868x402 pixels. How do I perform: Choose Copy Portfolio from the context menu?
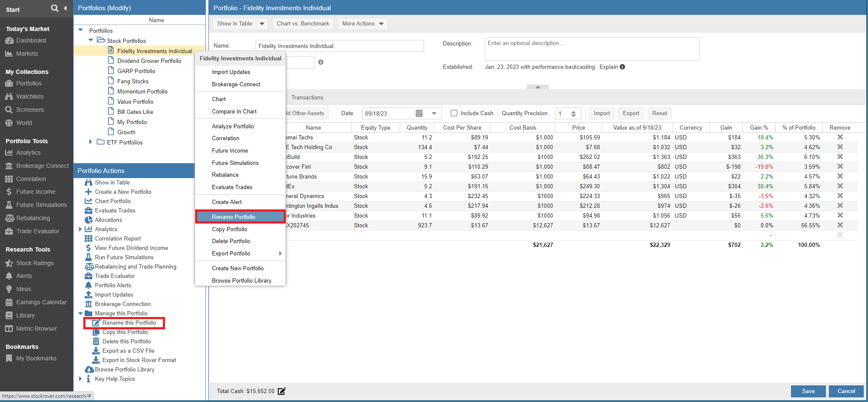[x=240, y=229]
